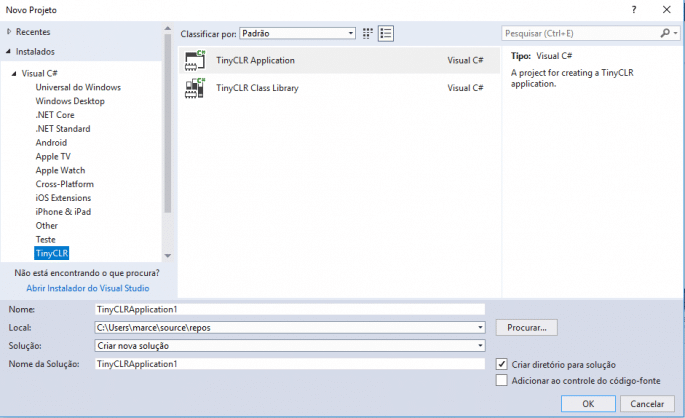The image size is (685, 418).
Task: Enable 'Adicionar ao controle do código-fonte' checkbox
Action: coord(502,380)
